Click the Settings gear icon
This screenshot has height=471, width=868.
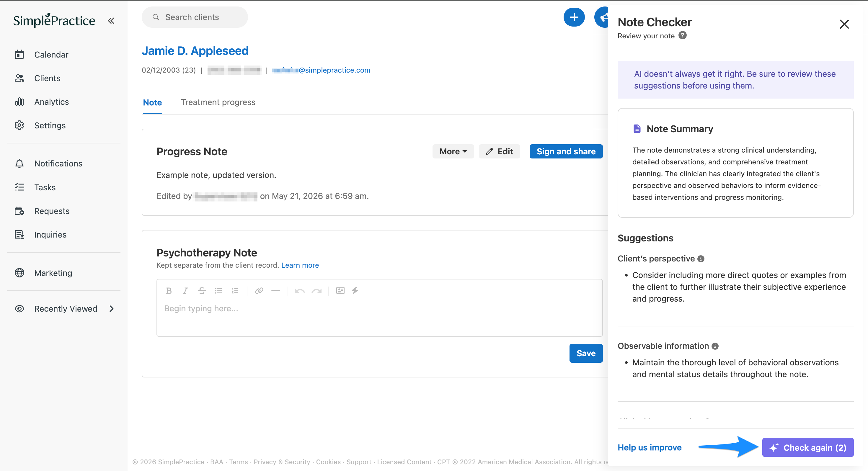pos(19,125)
